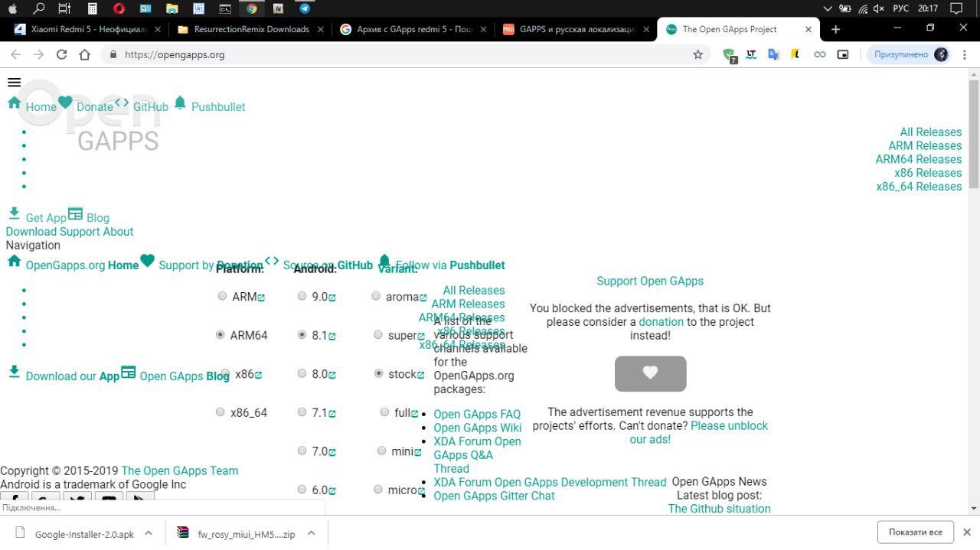980x550 pixels.
Task: Open the LanguageTool LT extension
Action: point(751,54)
